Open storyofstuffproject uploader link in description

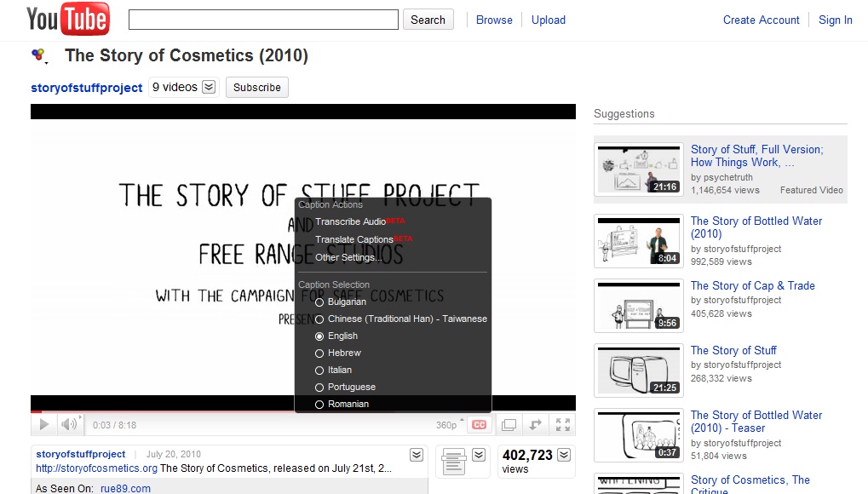(81, 454)
